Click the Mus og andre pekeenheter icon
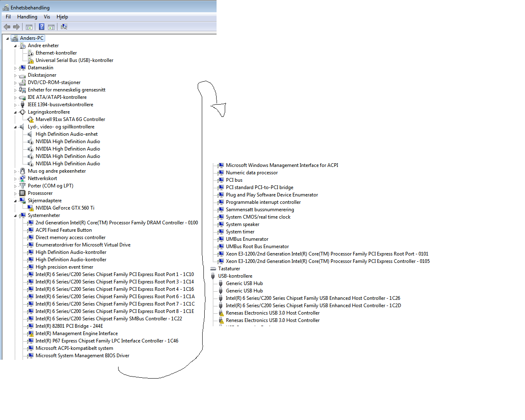 click(23, 171)
